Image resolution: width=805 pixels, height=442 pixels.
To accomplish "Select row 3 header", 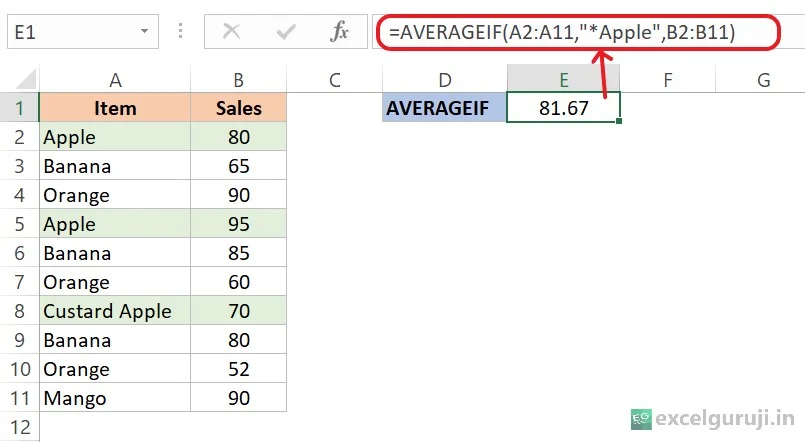I will tap(20, 165).
